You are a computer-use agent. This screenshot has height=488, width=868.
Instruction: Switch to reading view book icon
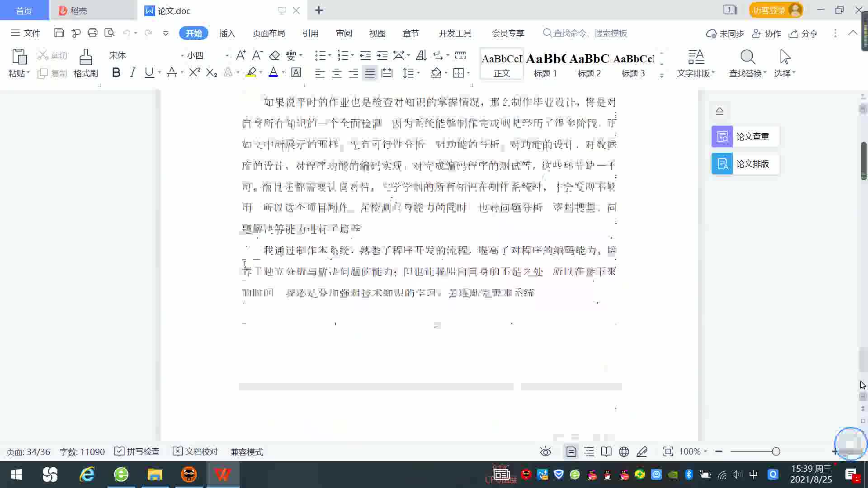(x=606, y=451)
